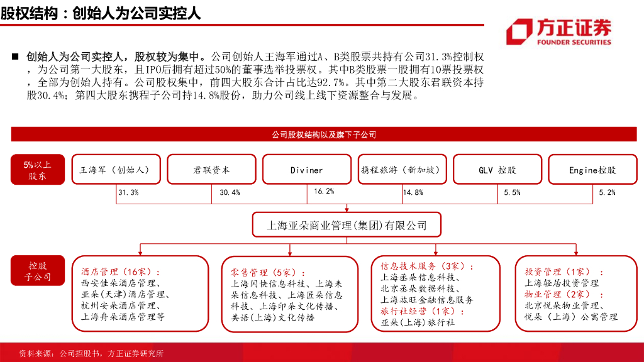
Task: Select the 控股子公司 red label
Action: pyautogui.click(x=37, y=271)
